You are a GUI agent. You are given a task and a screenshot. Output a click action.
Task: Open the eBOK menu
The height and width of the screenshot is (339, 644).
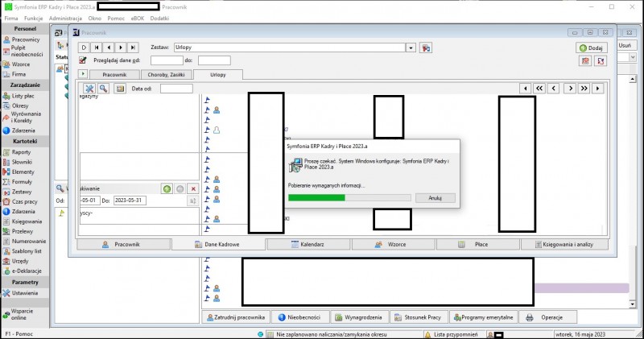tap(138, 18)
